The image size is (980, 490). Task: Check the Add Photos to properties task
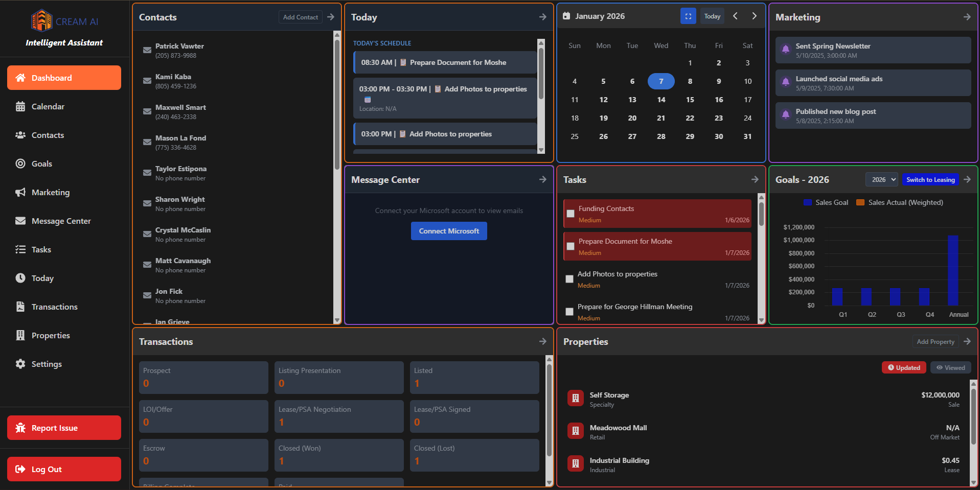point(569,279)
